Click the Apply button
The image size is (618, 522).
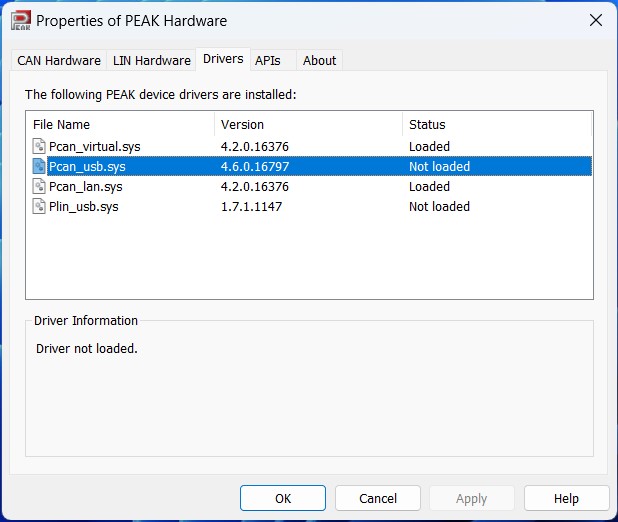tap(472, 498)
